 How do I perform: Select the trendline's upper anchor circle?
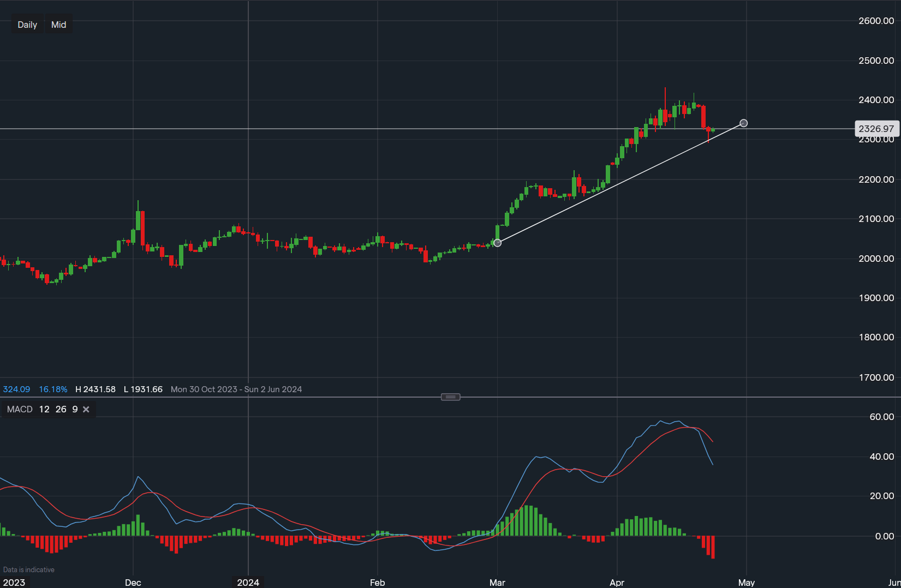pyautogui.click(x=743, y=123)
